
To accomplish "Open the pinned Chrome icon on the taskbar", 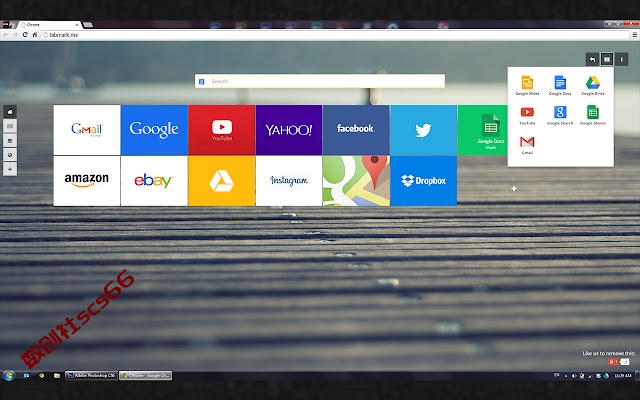I will [41, 376].
